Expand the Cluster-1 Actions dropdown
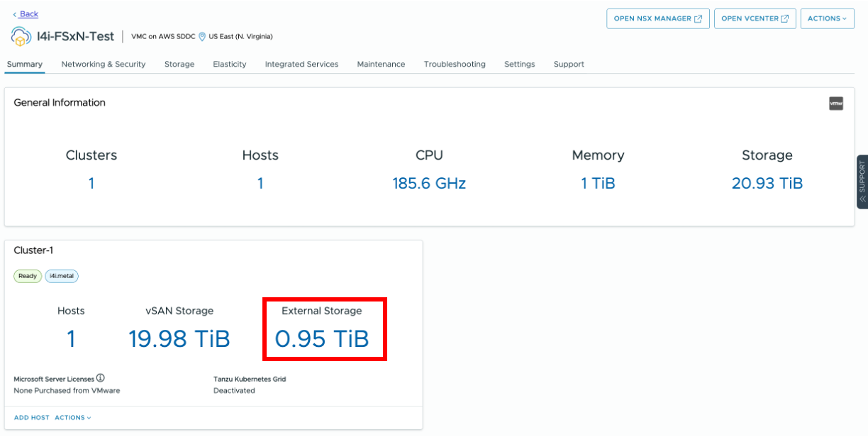This screenshot has height=437, width=868. point(73,418)
